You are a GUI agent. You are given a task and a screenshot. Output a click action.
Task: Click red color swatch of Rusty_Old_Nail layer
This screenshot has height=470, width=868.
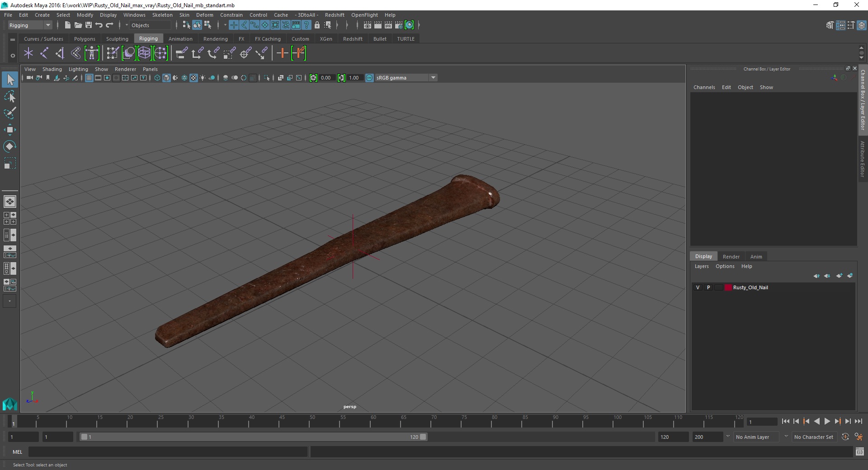[728, 287]
